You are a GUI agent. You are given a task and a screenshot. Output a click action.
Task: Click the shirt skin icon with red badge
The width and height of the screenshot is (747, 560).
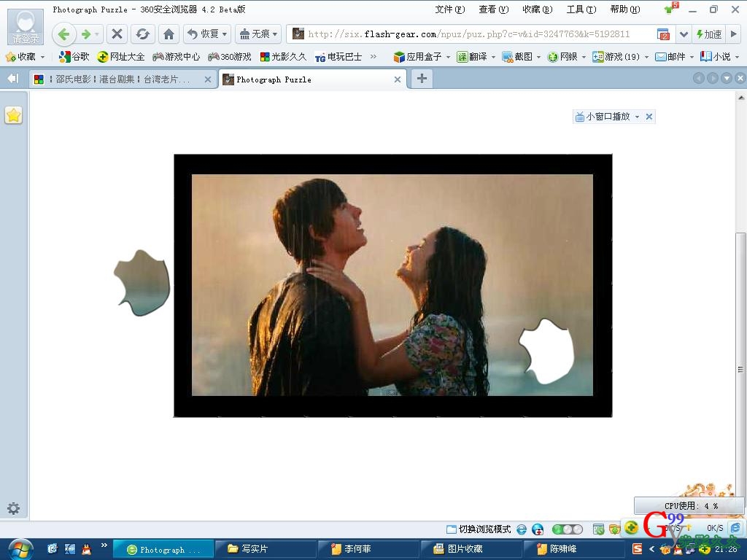(671, 9)
